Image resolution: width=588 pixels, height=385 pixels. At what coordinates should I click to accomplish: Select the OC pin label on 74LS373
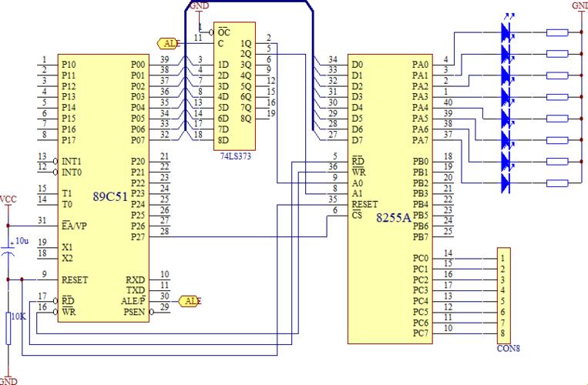(x=224, y=32)
